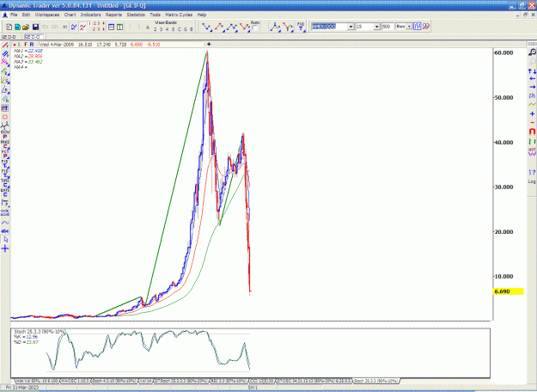
Task: Open the Help menu
Action: (202, 15)
